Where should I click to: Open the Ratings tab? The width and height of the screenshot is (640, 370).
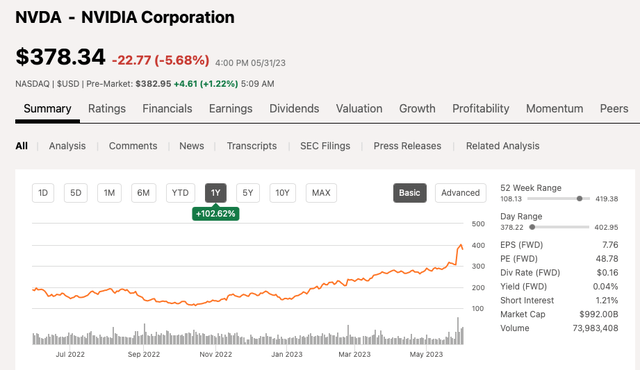click(x=107, y=109)
